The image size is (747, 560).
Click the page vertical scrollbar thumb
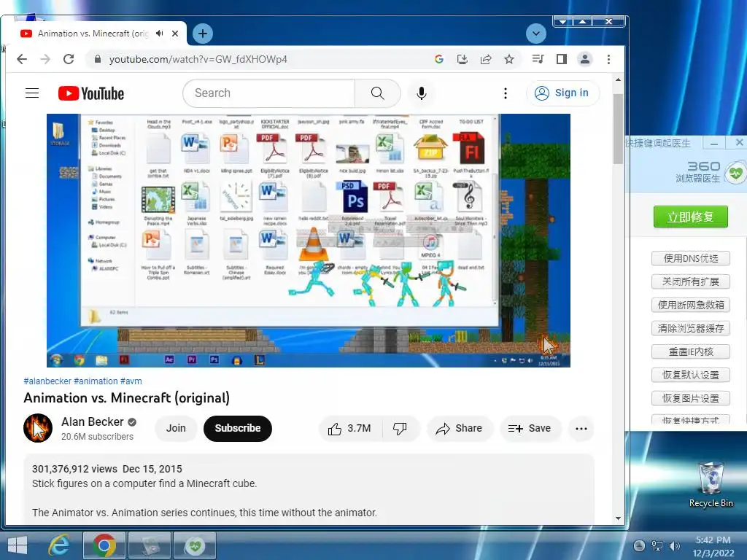[618, 128]
